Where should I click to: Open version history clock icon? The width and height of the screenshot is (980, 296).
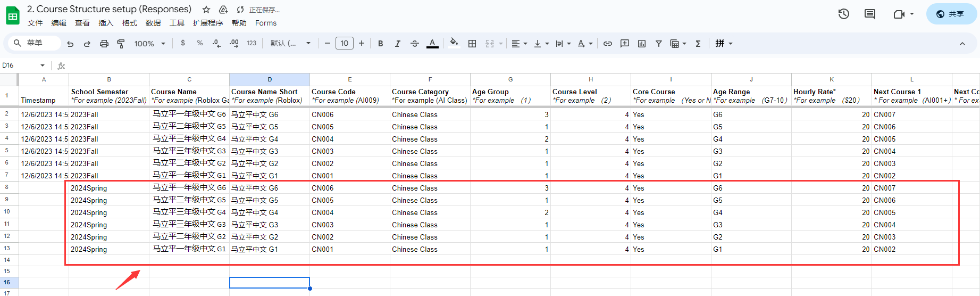coord(844,14)
